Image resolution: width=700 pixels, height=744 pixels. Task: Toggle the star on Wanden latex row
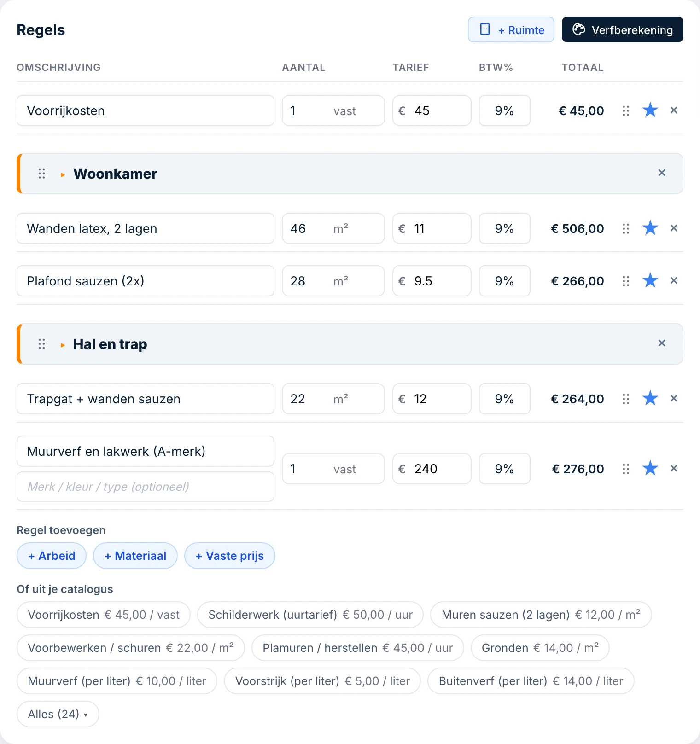(x=650, y=228)
